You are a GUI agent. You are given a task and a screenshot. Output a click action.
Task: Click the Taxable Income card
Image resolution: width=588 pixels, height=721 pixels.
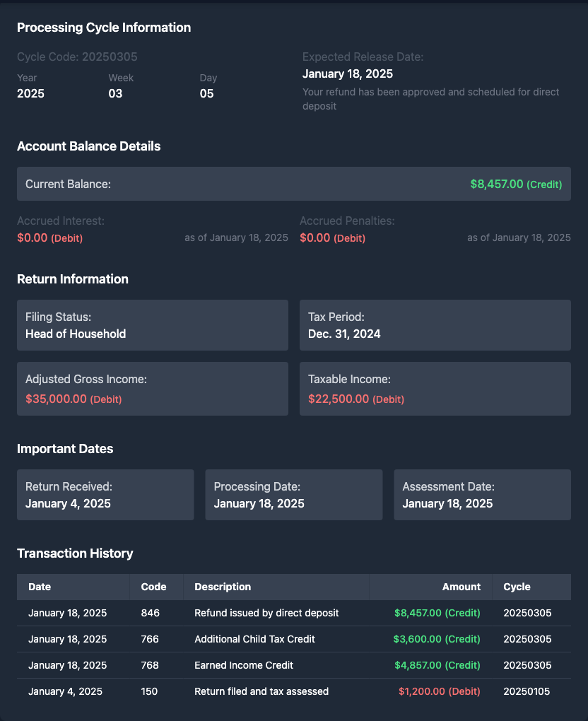pyautogui.click(x=435, y=389)
